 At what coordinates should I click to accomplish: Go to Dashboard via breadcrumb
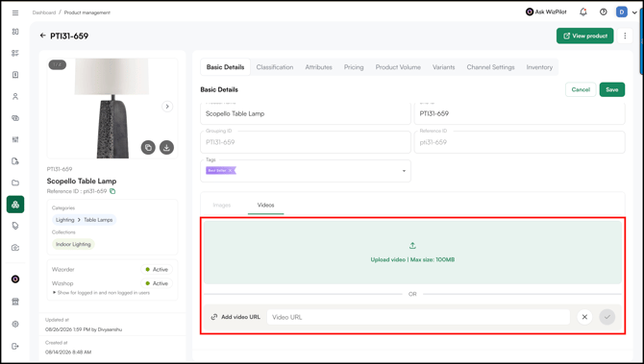coord(44,12)
